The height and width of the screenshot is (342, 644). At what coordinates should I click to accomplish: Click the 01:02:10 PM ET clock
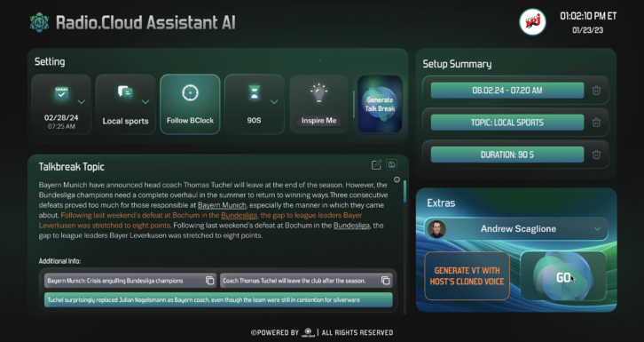coord(588,17)
